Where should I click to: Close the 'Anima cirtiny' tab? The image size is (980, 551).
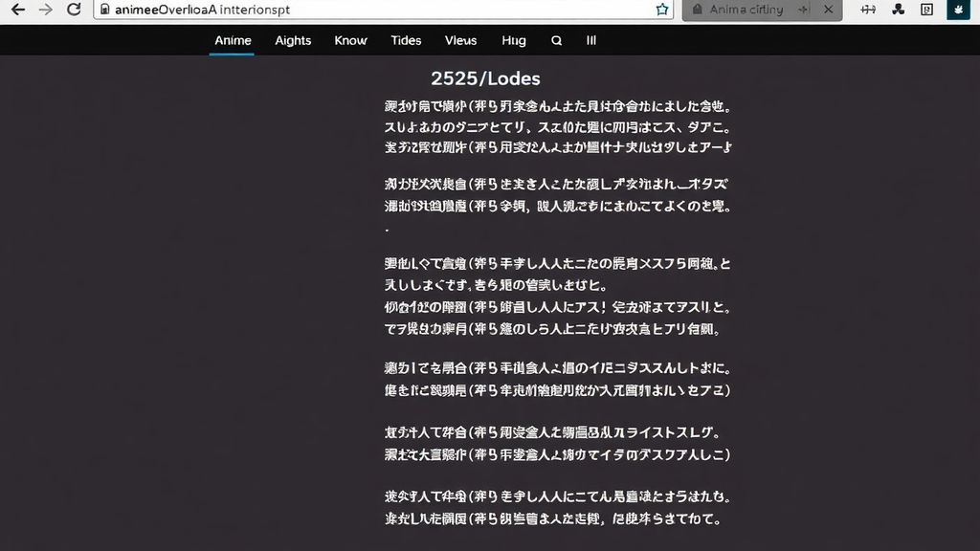(828, 10)
